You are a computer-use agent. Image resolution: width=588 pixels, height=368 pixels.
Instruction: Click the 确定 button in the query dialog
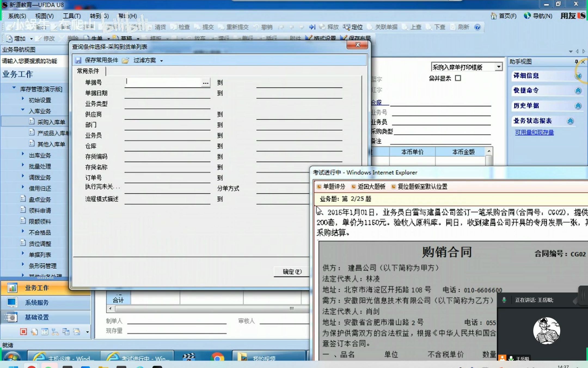point(292,272)
